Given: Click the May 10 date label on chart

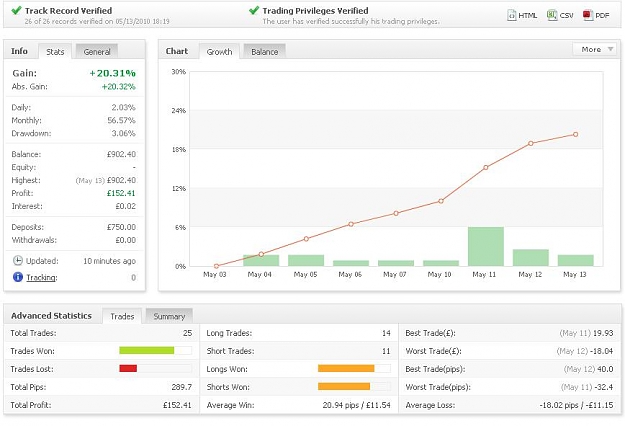Looking at the screenshot, I should [x=439, y=274].
